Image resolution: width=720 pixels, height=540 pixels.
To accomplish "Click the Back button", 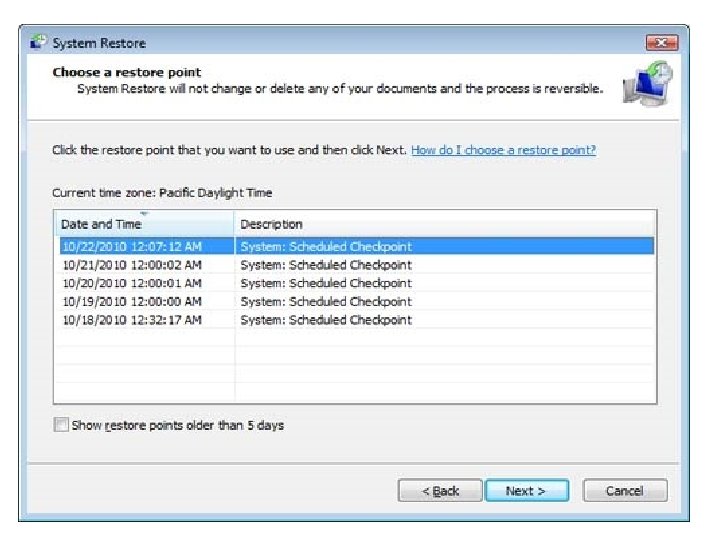I will tap(440, 491).
